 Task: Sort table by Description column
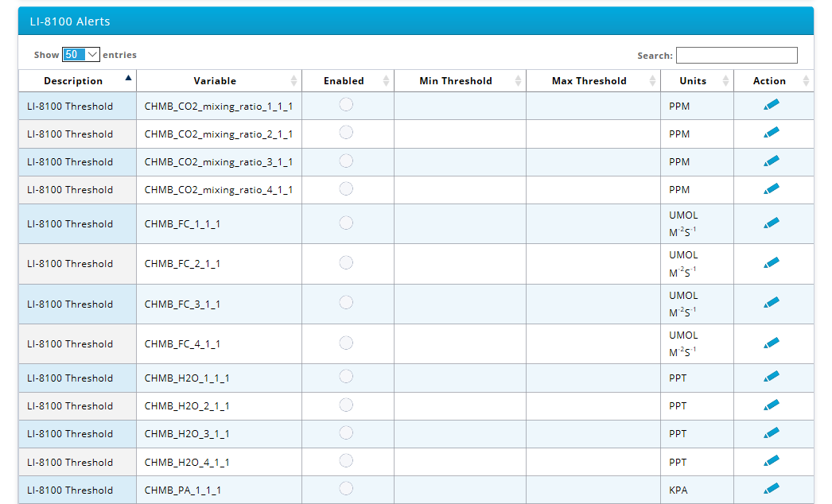(x=77, y=80)
